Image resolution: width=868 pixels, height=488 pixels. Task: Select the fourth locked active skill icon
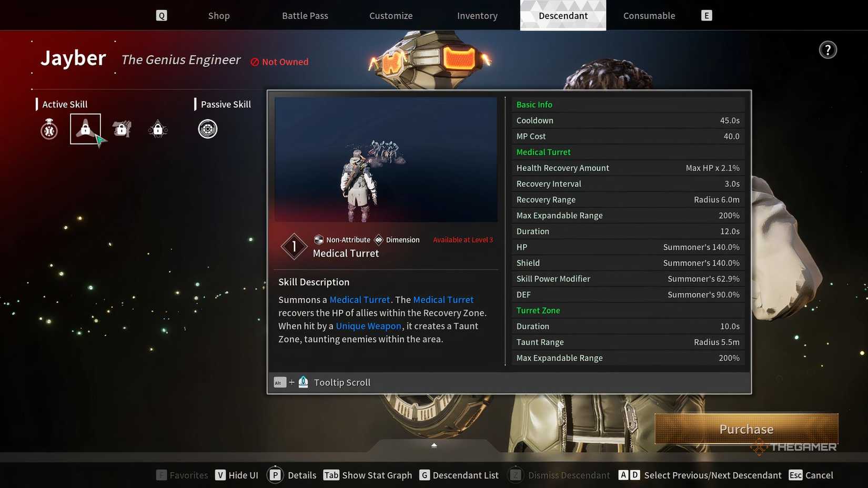(x=158, y=129)
